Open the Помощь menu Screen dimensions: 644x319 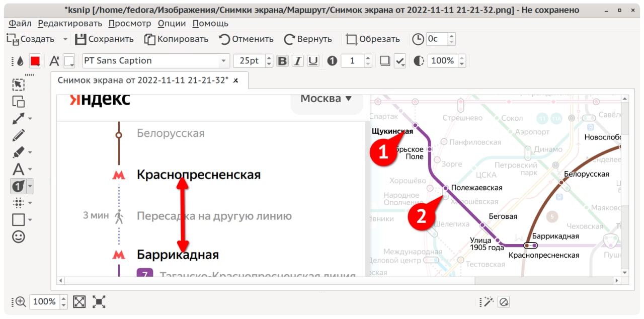click(x=210, y=23)
